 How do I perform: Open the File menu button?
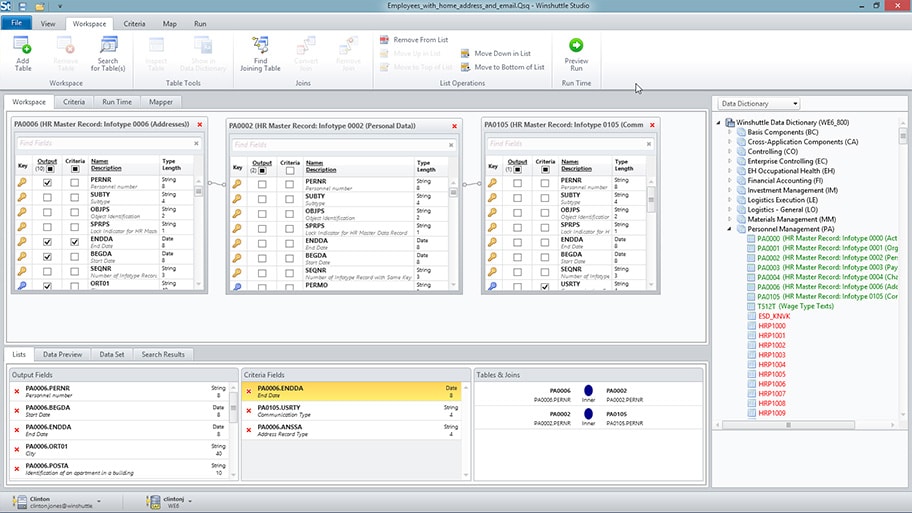tap(17, 23)
